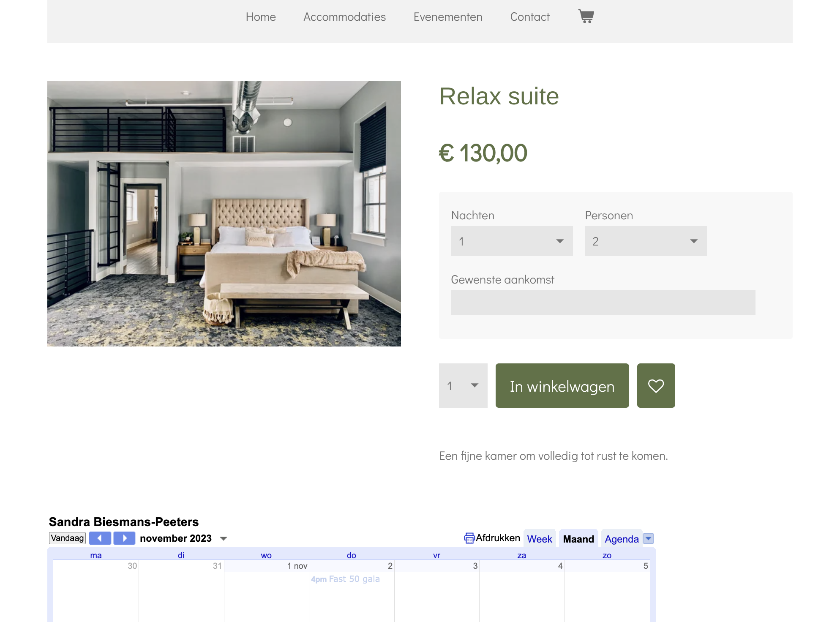Expand the november 2023 month picker
This screenshot has width=840, height=622.
[x=224, y=538]
